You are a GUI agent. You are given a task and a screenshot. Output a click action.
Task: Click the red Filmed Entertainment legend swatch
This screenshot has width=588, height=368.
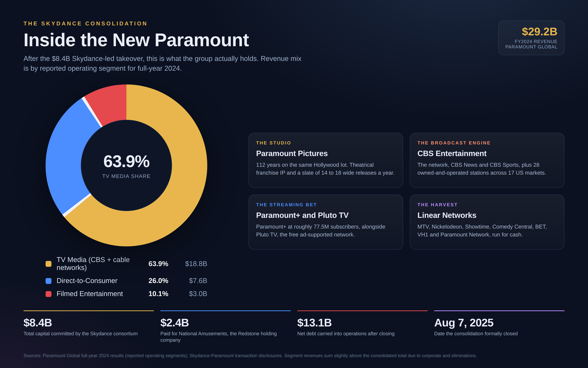tap(48, 294)
